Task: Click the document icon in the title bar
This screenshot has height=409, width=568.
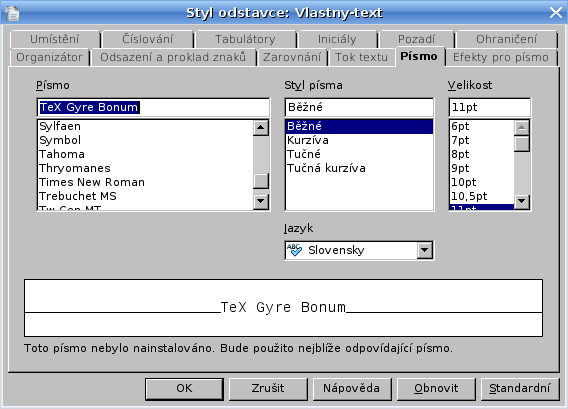Action: 12,13
